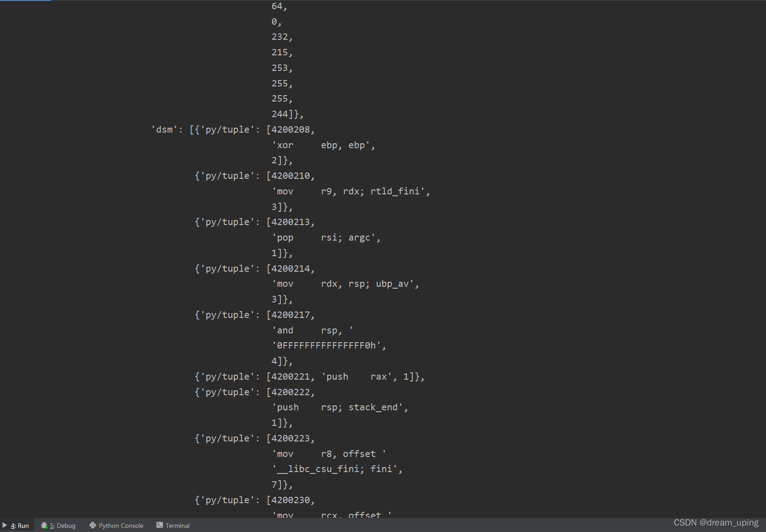The image size is (766, 532).
Task: Switch to the '5: Debug' tab
Action: pos(61,525)
